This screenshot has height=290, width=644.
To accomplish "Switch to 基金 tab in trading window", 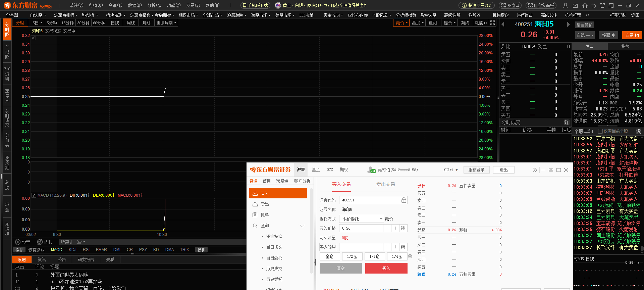I will [x=316, y=170].
